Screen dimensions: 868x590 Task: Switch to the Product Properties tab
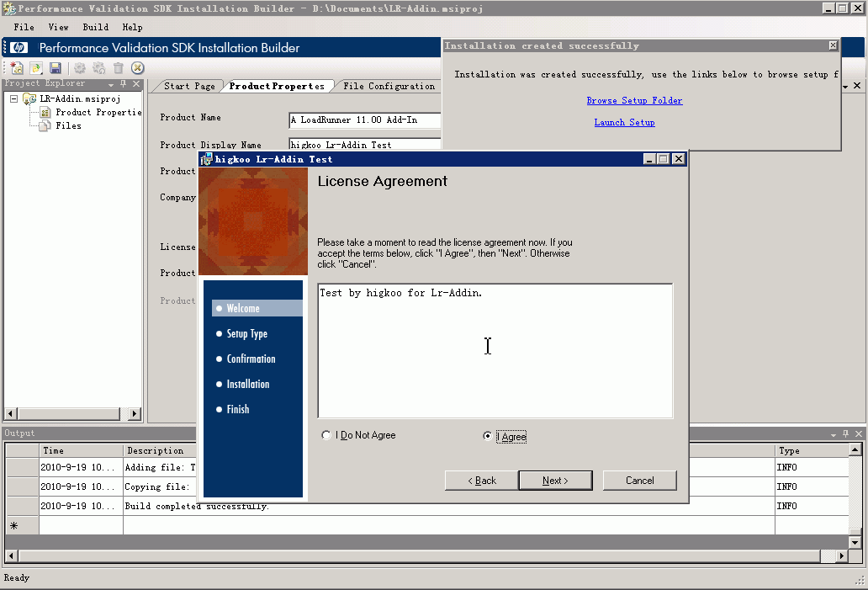(277, 87)
